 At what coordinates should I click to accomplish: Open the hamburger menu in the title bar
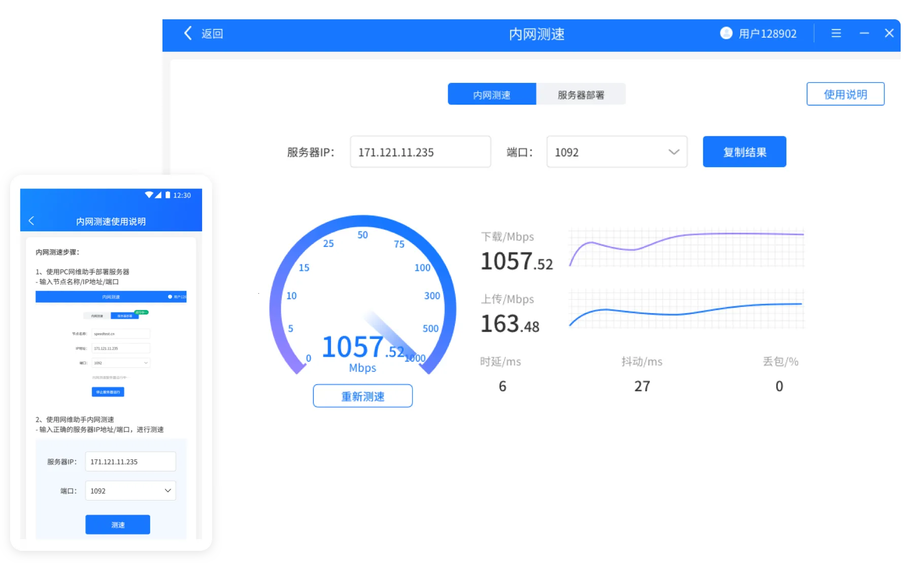pos(836,34)
